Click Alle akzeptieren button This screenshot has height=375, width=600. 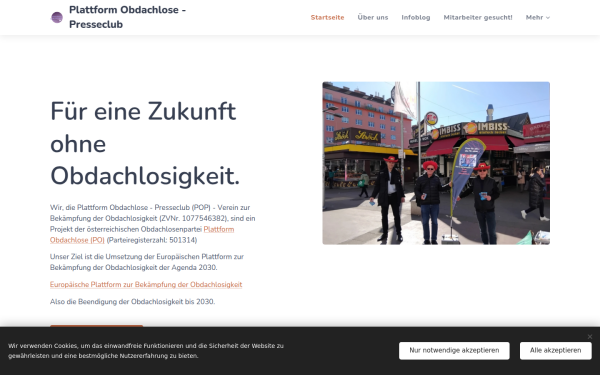click(x=555, y=351)
